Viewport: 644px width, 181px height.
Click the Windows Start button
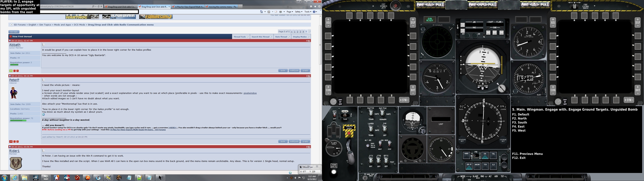click(x=5, y=178)
